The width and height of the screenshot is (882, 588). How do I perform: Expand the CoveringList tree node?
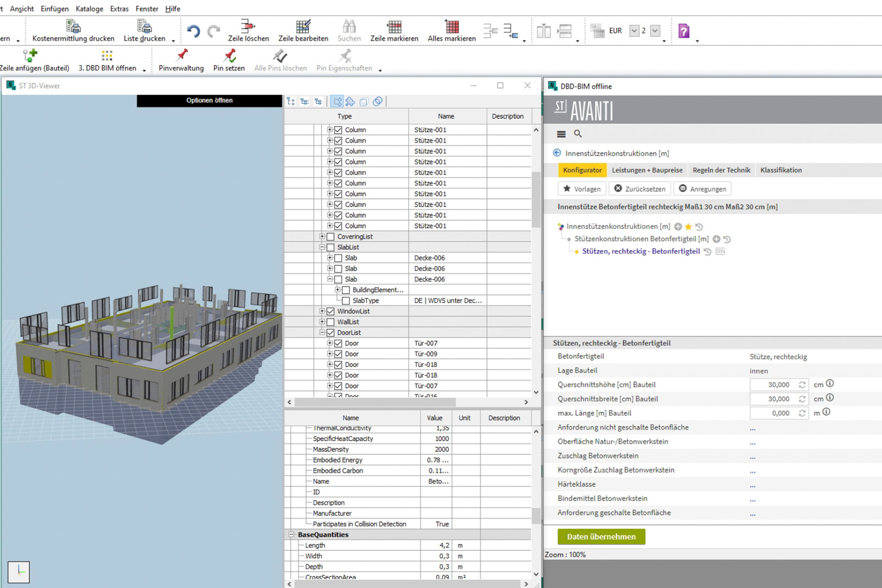[321, 236]
